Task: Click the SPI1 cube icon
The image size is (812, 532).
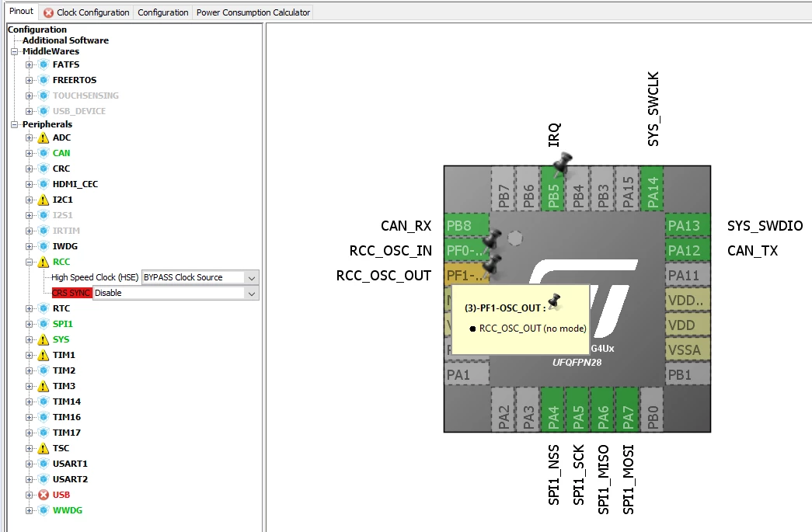Action: 44,324
